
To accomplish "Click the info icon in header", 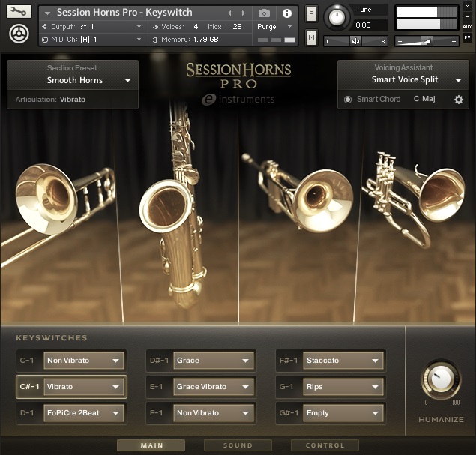I will tap(286, 13).
